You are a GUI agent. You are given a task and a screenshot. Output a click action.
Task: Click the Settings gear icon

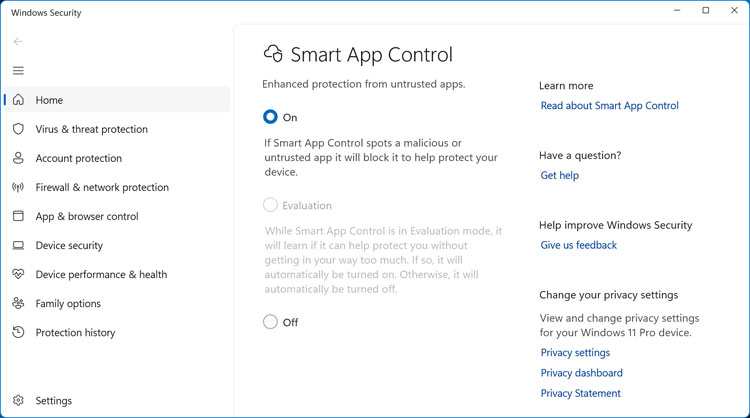tap(18, 400)
